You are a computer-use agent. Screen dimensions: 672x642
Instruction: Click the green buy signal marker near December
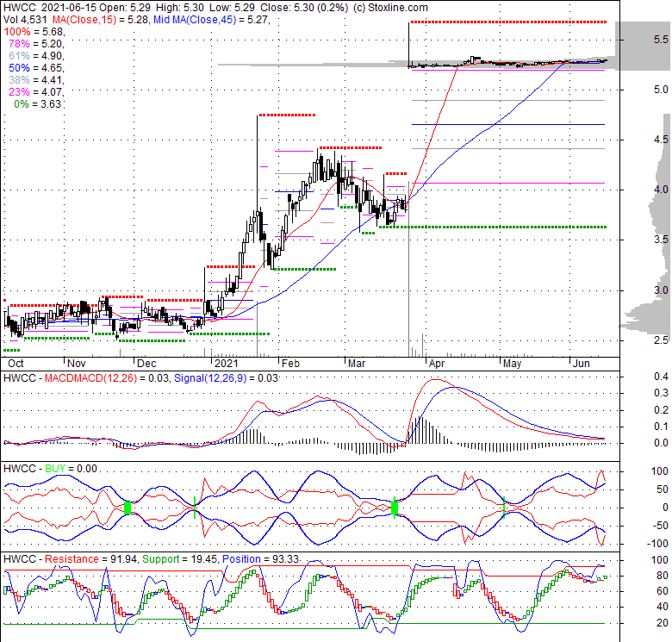128,508
